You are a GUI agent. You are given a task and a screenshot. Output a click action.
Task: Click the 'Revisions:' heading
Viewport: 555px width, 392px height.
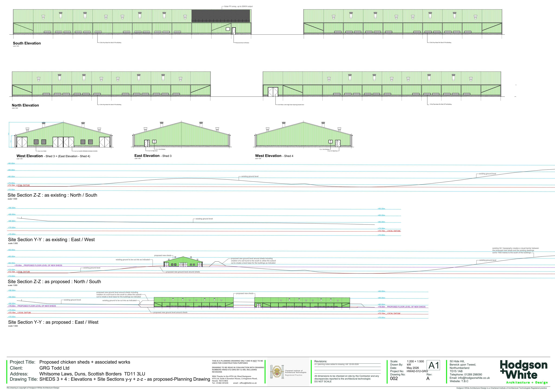click(x=321, y=361)
